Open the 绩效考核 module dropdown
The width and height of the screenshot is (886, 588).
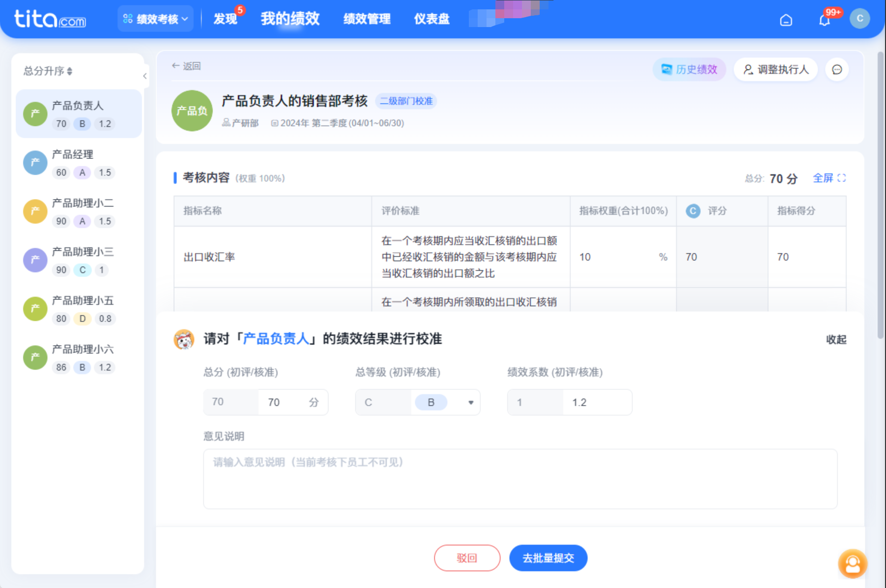(155, 19)
